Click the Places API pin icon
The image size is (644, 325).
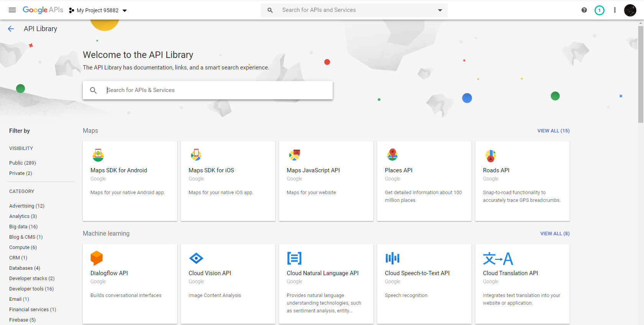tap(392, 155)
